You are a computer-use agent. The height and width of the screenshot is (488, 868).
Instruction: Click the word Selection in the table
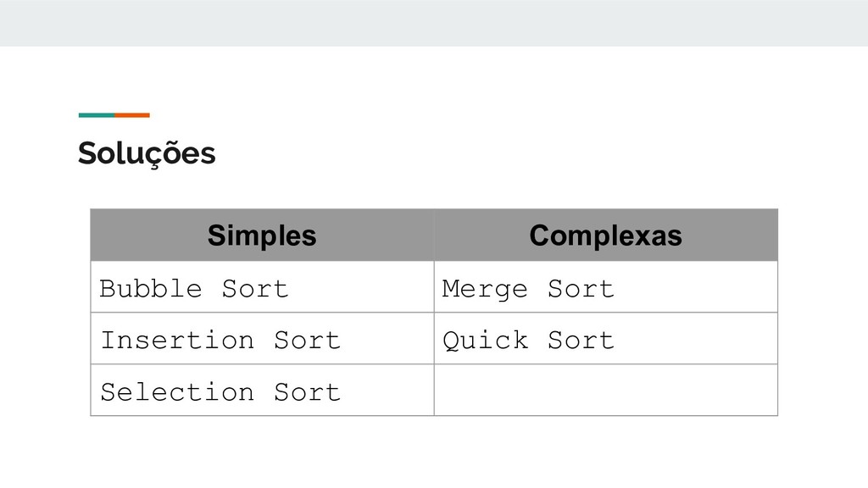tap(177, 391)
